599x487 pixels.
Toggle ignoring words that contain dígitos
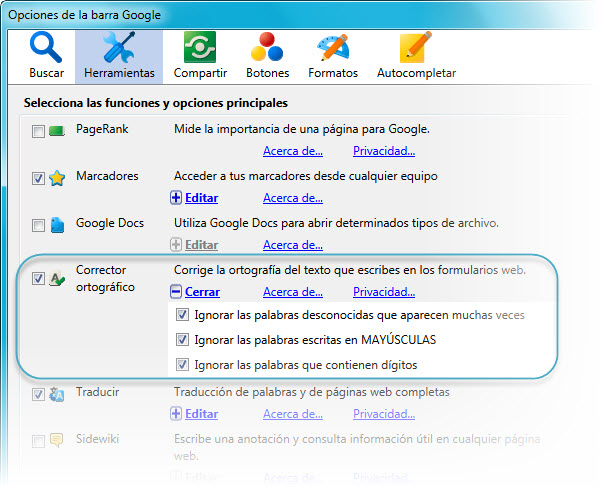pyautogui.click(x=182, y=364)
